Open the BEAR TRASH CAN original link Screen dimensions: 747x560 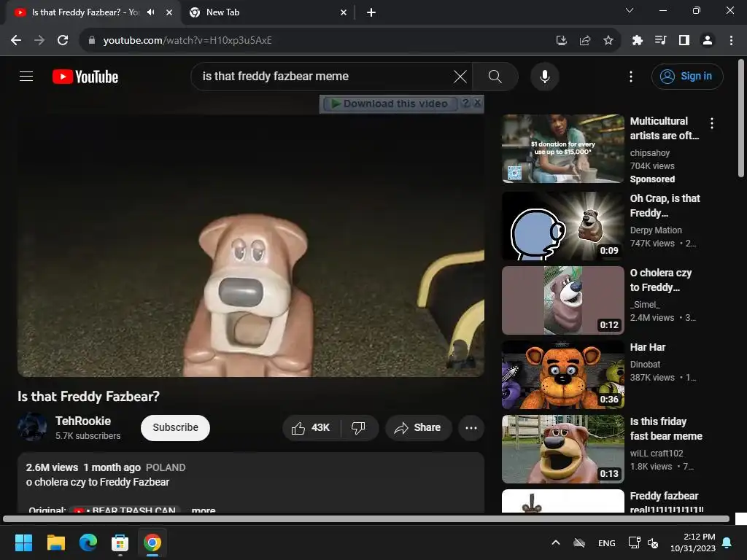pyautogui.click(x=127, y=510)
